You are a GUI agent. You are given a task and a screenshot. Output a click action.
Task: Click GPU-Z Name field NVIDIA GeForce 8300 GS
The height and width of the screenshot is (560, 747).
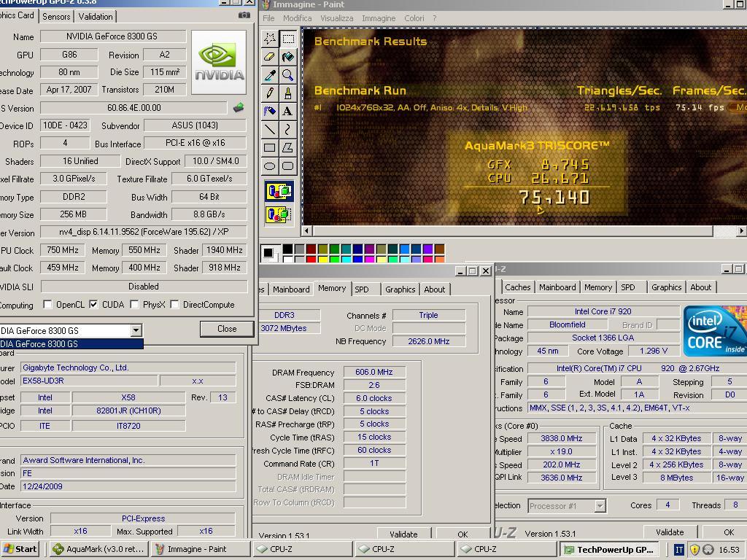coord(113,36)
